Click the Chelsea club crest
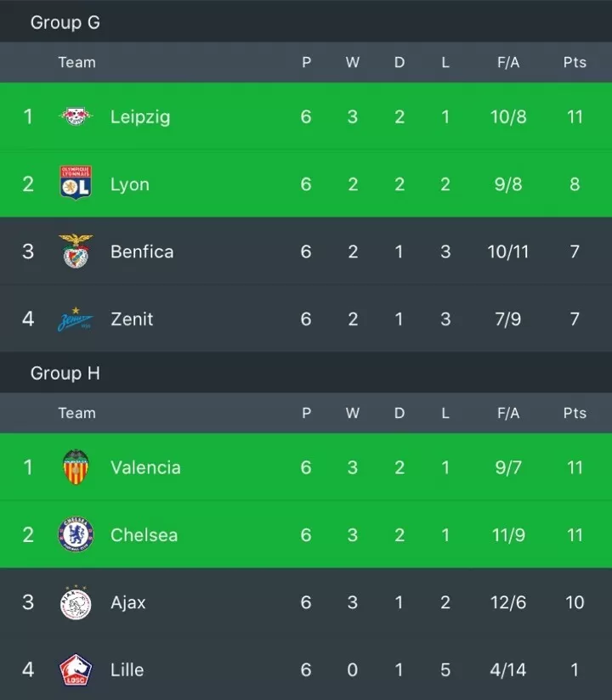This screenshot has height=700, width=612. [76, 534]
